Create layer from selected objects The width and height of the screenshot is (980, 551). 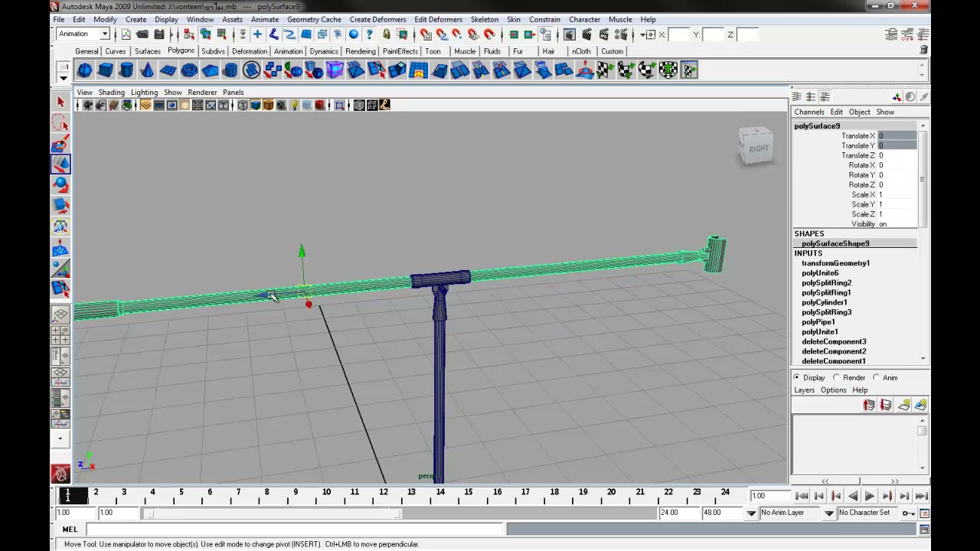click(921, 406)
